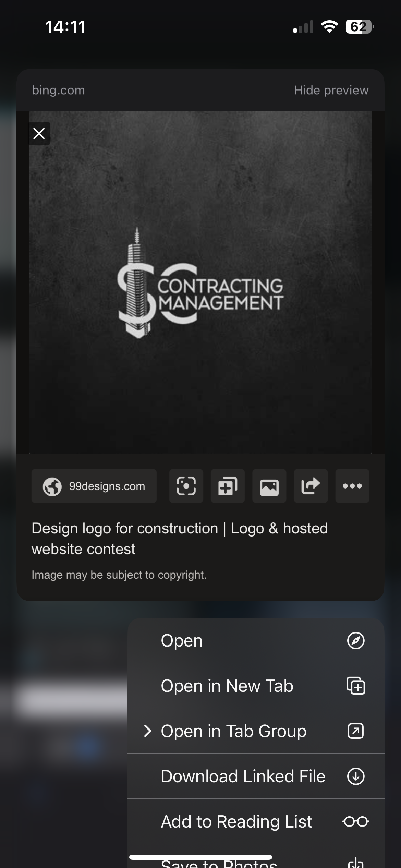Screen dimensions: 401x868
Task: Hide the link preview
Action: click(x=331, y=90)
